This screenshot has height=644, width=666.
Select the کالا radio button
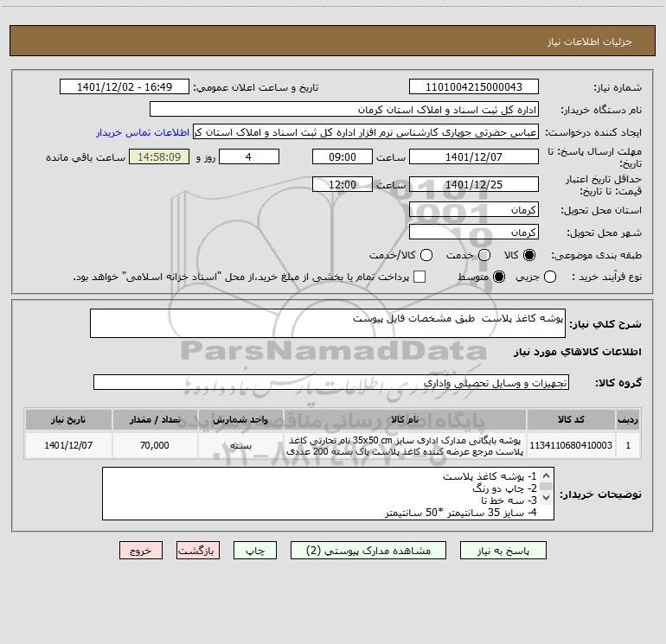(x=529, y=255)
